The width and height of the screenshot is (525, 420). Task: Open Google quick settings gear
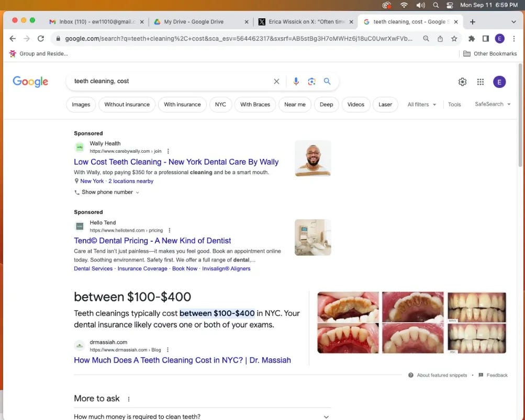pyautogui.click(x=462, y=82)
